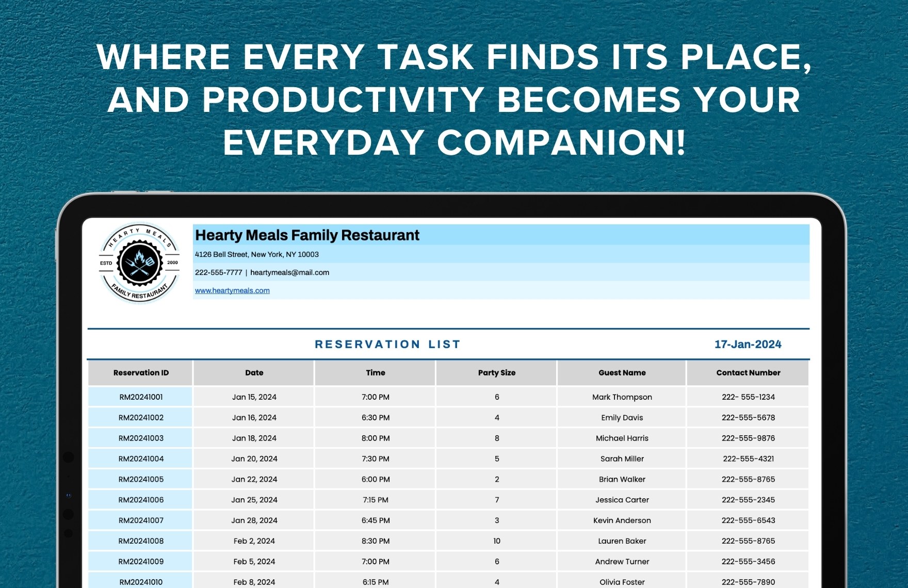Select cell RM20241008

tap(141, 541)
